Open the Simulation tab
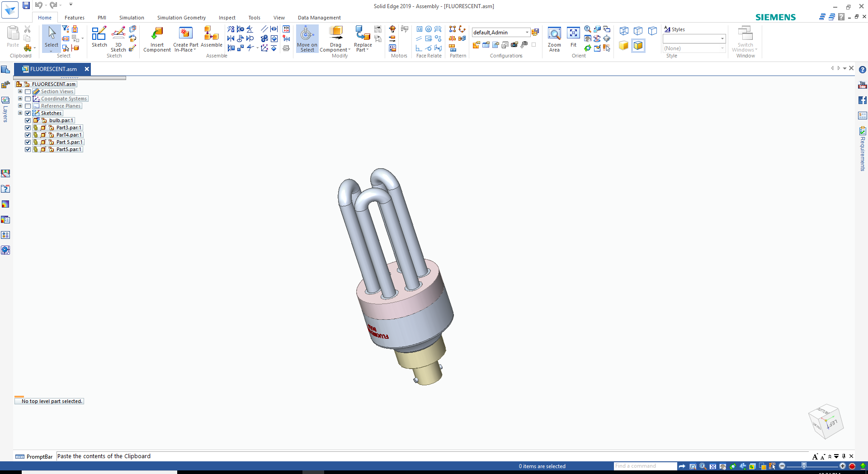Viewport: 868px width, 474px height. pyautogui.click(x=132, y=18)
